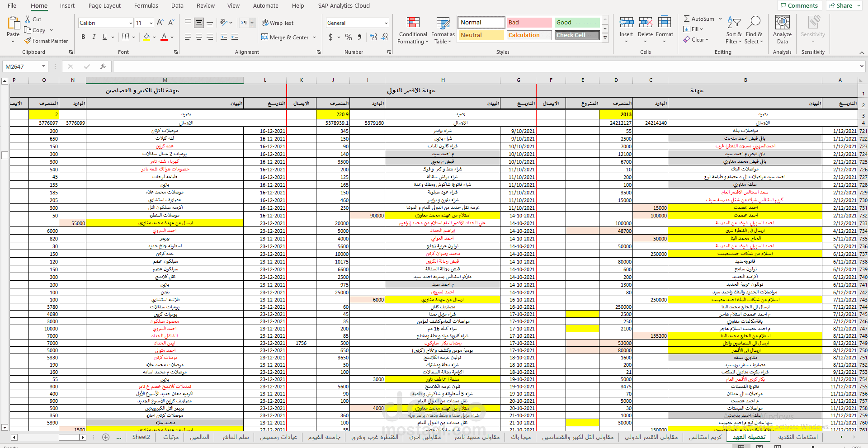
Task: Click the Comments button
Action: pyautogui.click(x=799, y=5)
